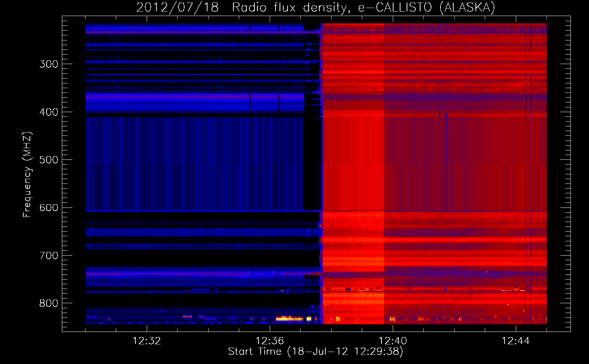The width and height of the screenshot is (589, 364).
Task: Select the 600 frequency tick label
Action: [49, 208]
